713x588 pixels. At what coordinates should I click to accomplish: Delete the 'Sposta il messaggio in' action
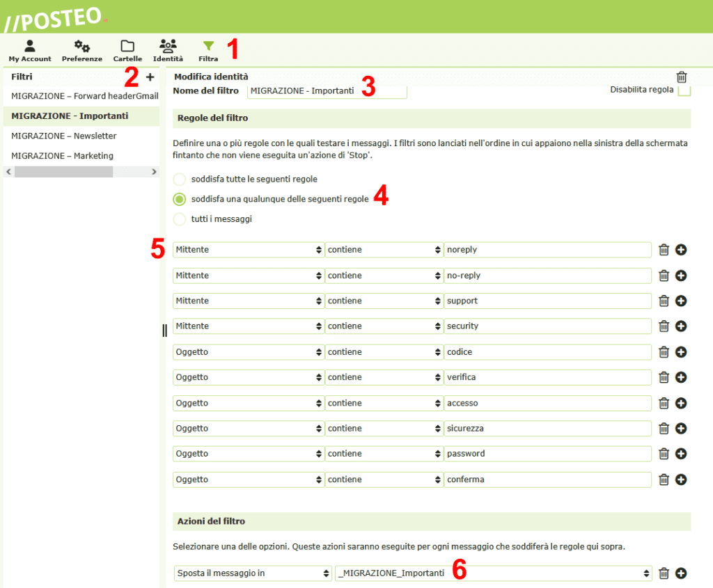pos(664,573)
